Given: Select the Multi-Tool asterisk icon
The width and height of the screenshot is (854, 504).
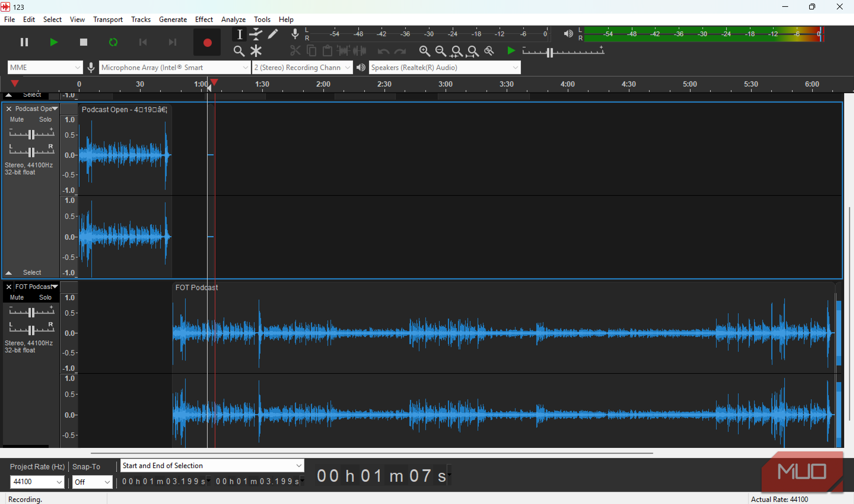Looking at the screenshot, I should [256, 51].
